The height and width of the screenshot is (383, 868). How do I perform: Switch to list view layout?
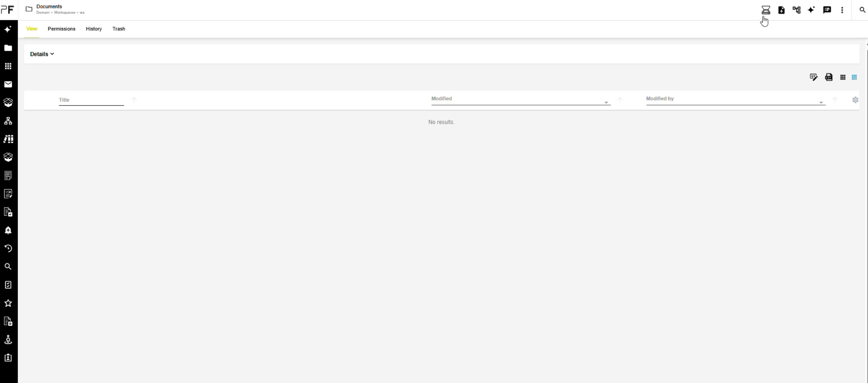tap(854, 77)
